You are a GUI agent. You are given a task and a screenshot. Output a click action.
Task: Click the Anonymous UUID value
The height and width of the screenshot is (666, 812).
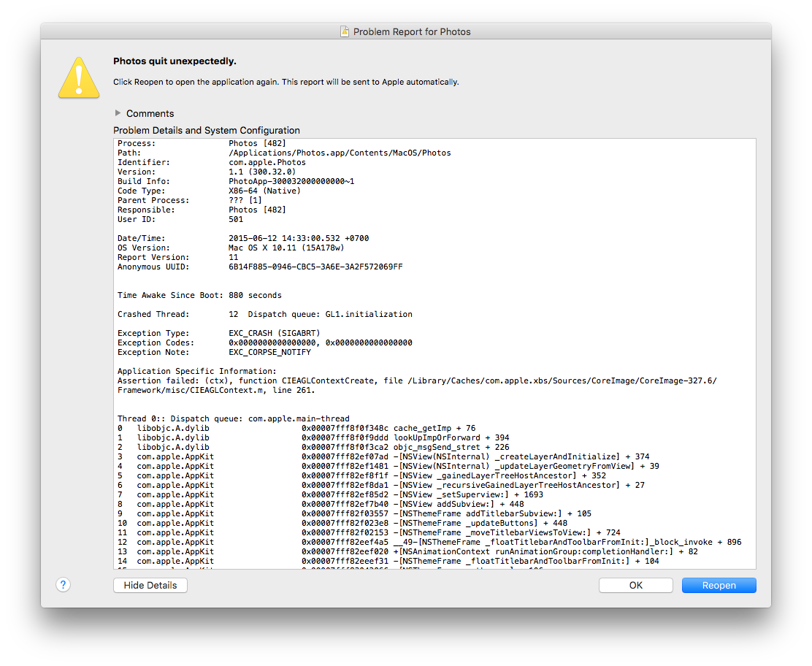(315, 267)
